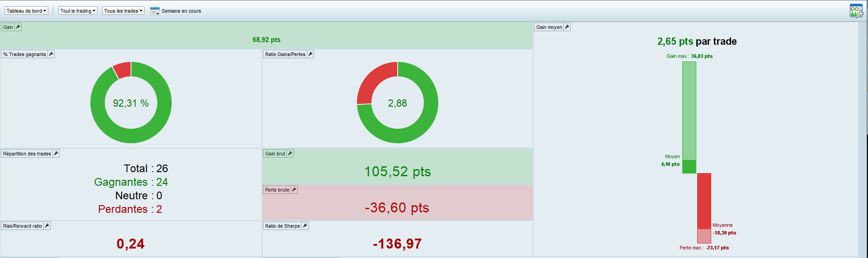Click the green Gain max bar

click(689, 117)
